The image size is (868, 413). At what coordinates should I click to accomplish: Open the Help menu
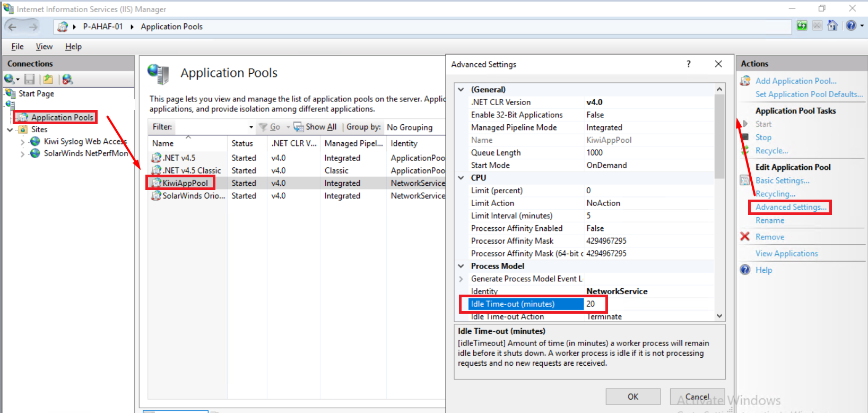pos(73,47)
